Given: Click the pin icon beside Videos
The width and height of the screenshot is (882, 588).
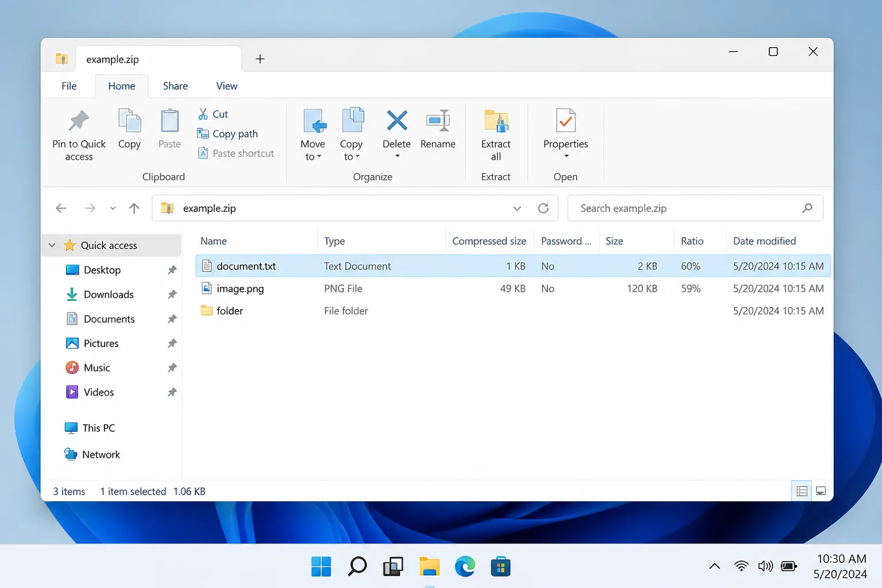Looking at the screenshot, I should 172,392.
